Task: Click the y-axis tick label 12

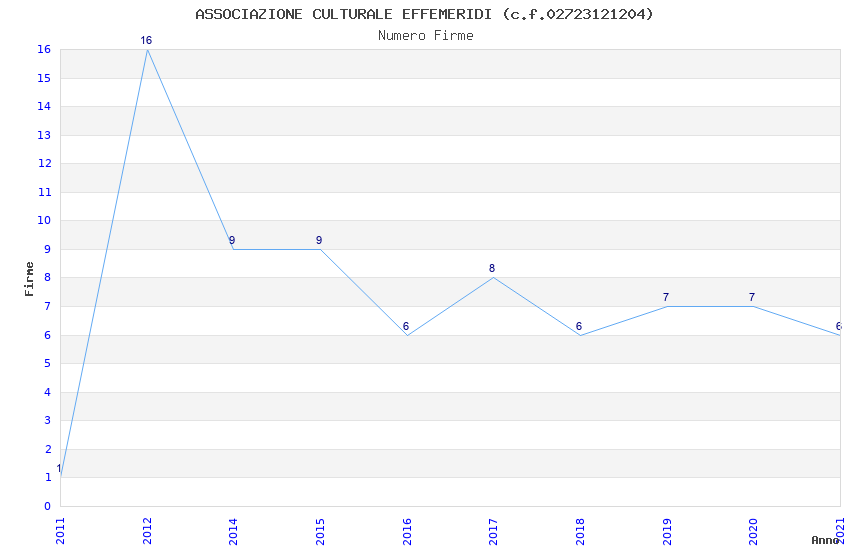Action: tap(44, 163)
